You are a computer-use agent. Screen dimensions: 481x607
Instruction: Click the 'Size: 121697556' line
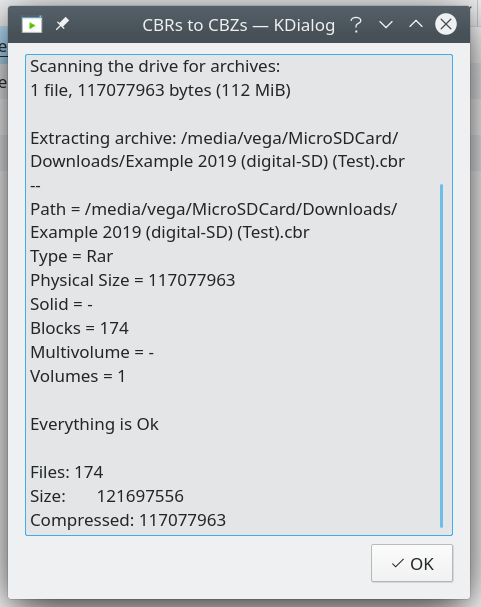tap(107, 496)
